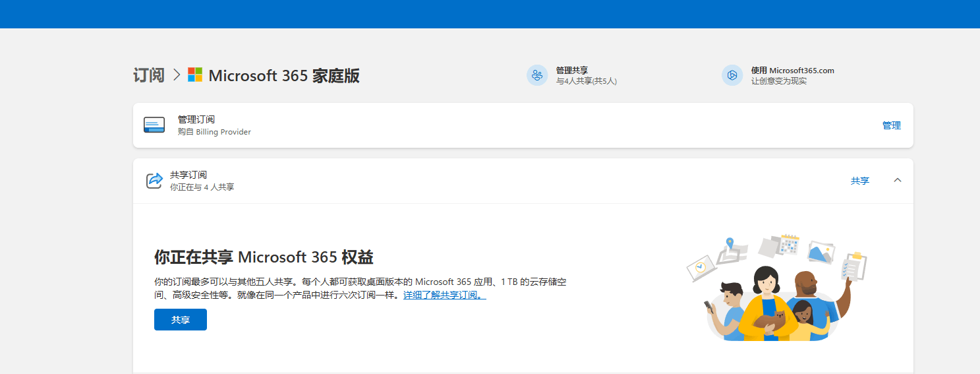Click the family sharing illustration
Image resolution: width=980 pixels, height=374 pixels.
point(776,288)
